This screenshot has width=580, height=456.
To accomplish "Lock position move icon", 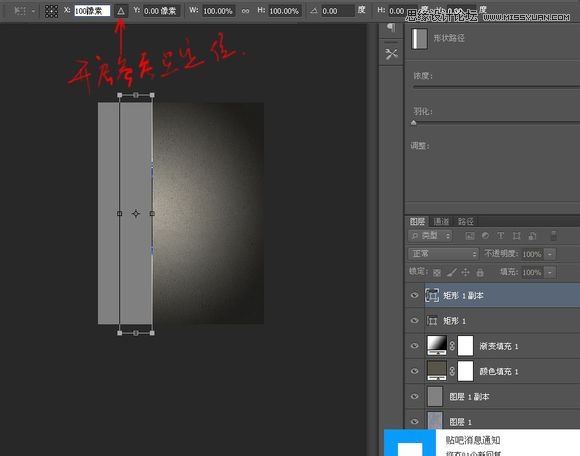I will coord(465,273).
